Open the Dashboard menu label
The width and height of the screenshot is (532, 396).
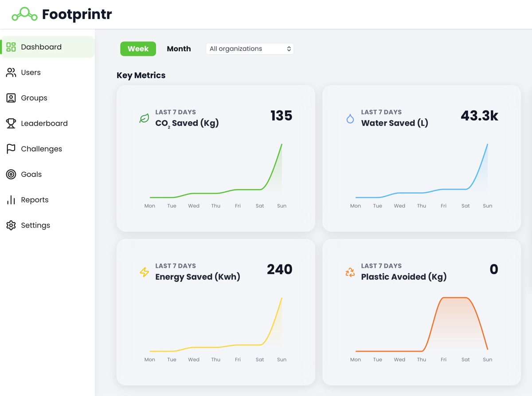[41, 47]
